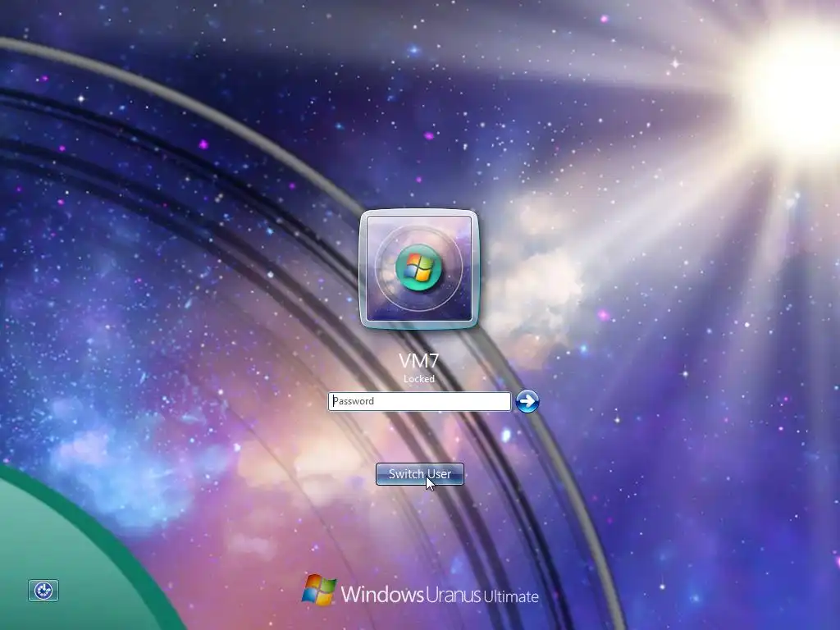Click the Switch User button
Screen dimensions: 840x630
coord(419,474)
